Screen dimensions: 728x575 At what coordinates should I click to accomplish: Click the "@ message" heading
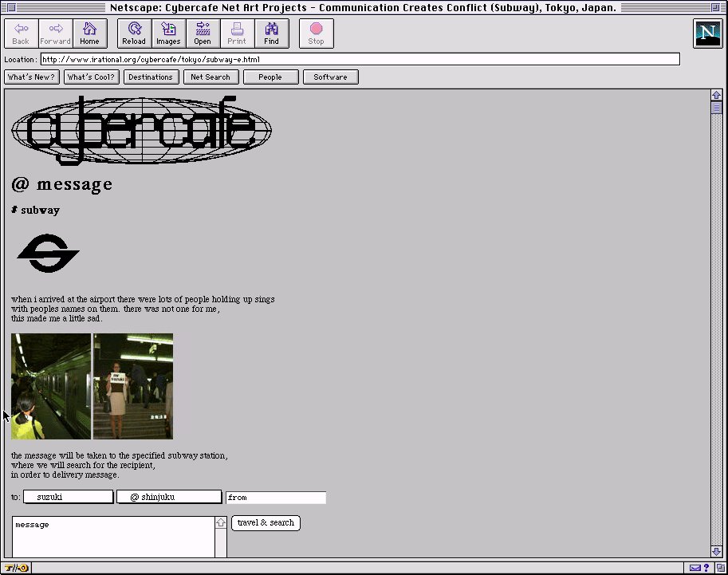pos(61,184)
